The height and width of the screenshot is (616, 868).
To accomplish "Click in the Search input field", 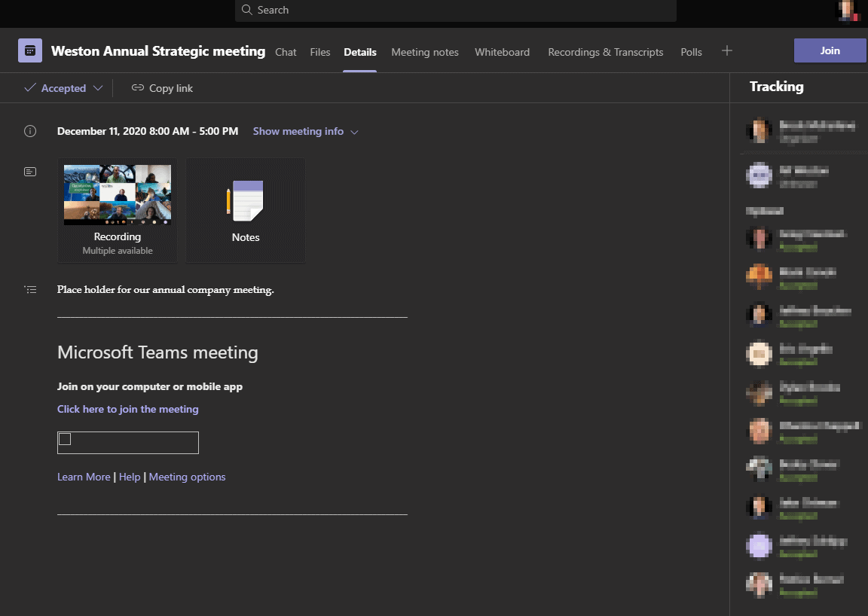I will coord(456,10).
